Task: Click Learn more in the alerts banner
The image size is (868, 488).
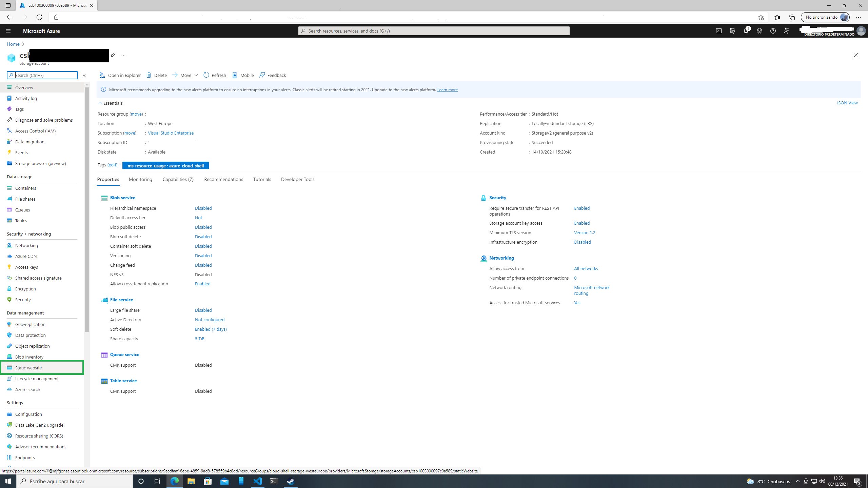Action: (447, 90)
